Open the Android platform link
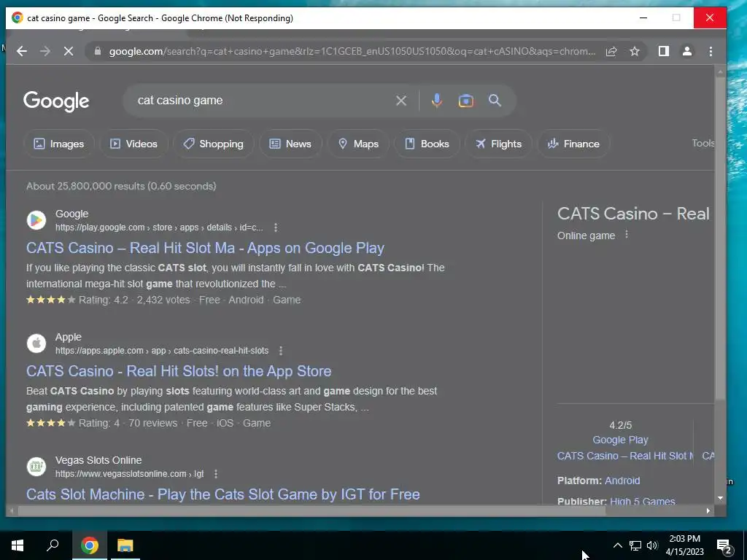 pos(623,481)
